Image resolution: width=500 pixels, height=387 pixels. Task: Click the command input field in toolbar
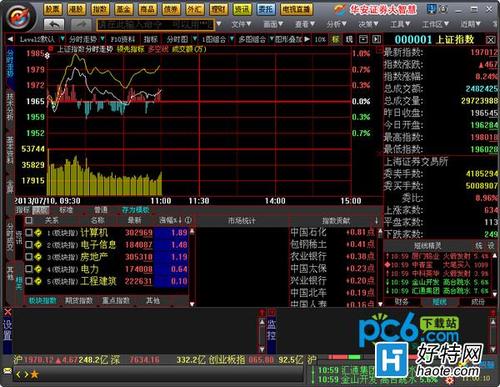(155, 24)
